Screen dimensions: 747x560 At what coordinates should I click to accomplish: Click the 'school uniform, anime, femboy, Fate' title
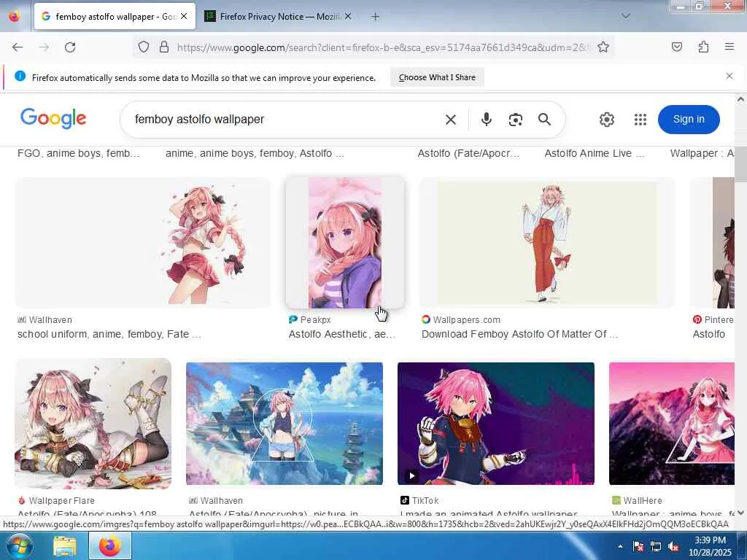[109, 334]
